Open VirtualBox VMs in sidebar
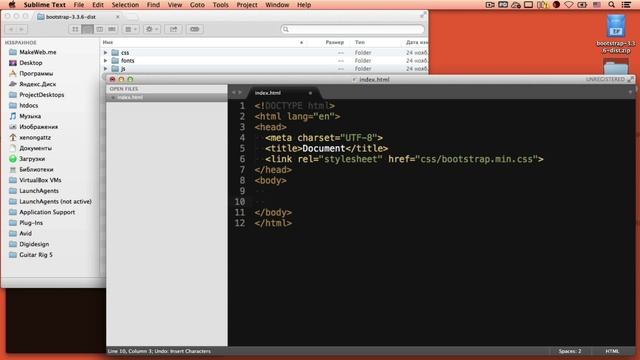The height and width of the screenshot is (360, 640). [x=40, y=180]
